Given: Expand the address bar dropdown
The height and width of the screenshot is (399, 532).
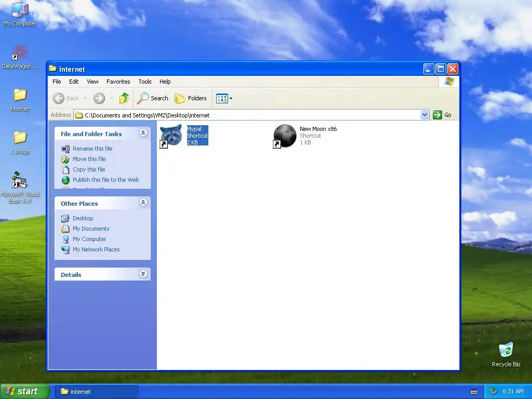Looking at the screenshot, I should click(424, 115).
